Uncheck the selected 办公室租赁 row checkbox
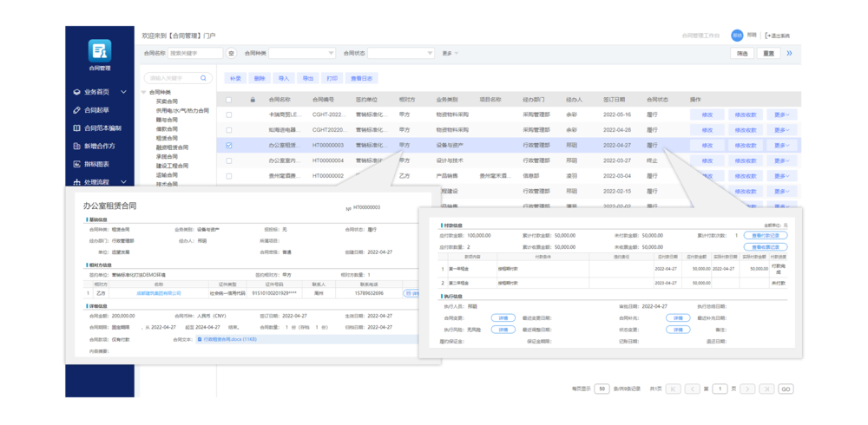This screenshot has height=425, width=868. [x=229, y=146]
